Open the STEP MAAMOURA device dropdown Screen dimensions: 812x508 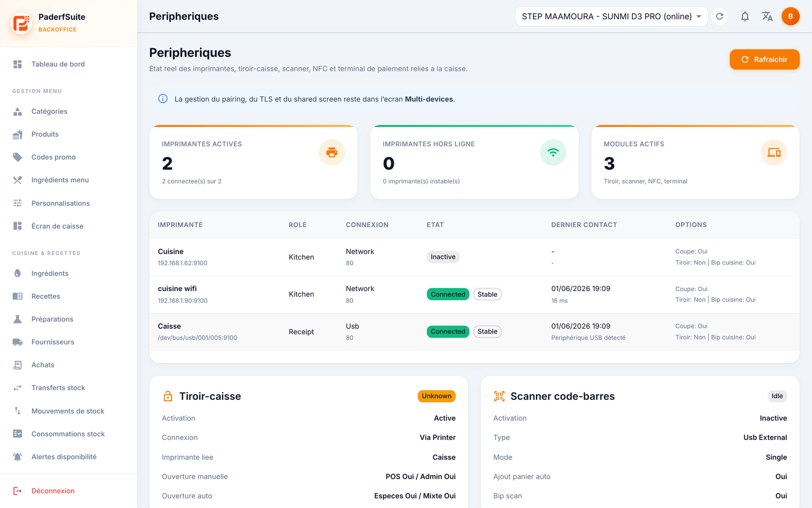pyautogui.click(x=611, y=16)
